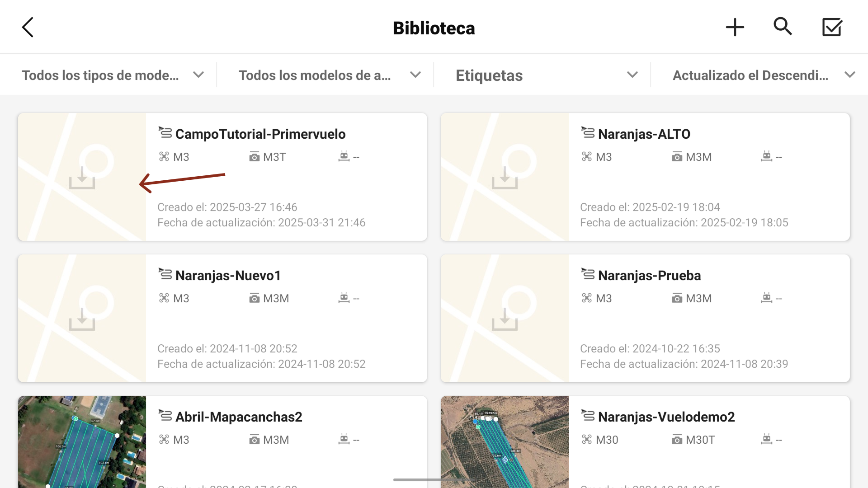The image size is (868, 488).
Task: Click chevron beside Etiquetas
Action: 632,75
